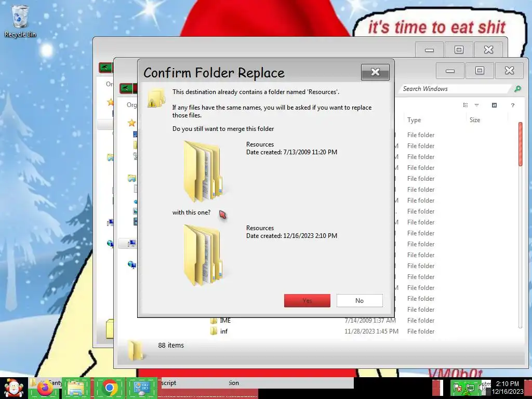532x399 pixels.
Task: Launch Chrome from the taskbar
Action: pyautogui.click(x=109, y=388)
